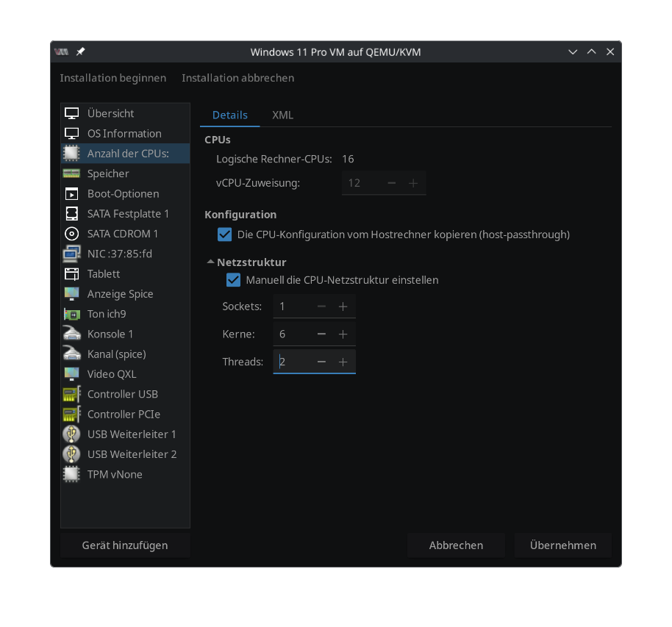Click the Boot-Optionen play icon
Image resolution: width=672 pixels, height=627 pixels.
pyautogui.click(x=71, y=194)
